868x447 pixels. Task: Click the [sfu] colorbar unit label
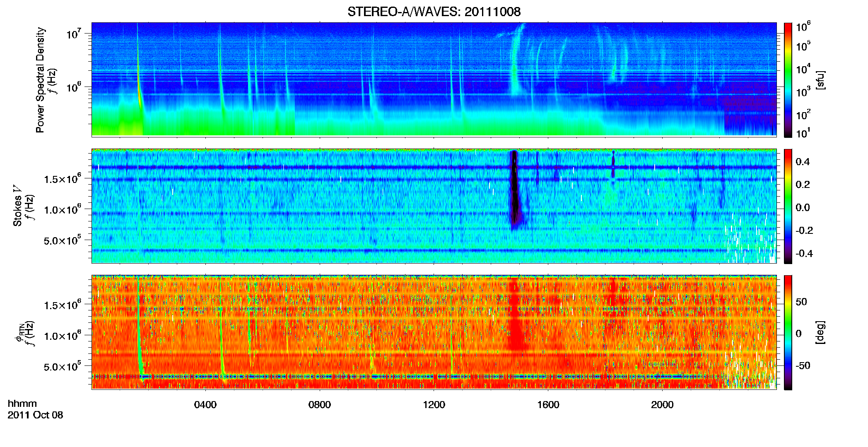coord(820,80)
